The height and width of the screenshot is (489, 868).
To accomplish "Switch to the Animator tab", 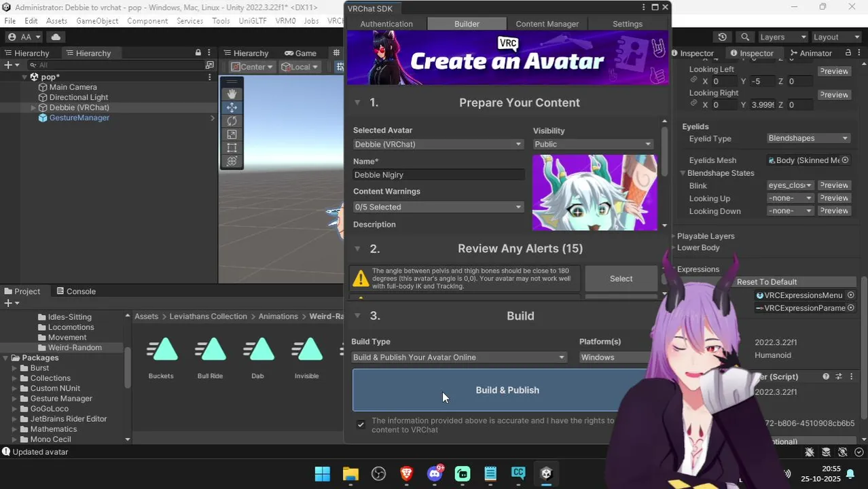I will pyautogui.click(x=811, y=53).
